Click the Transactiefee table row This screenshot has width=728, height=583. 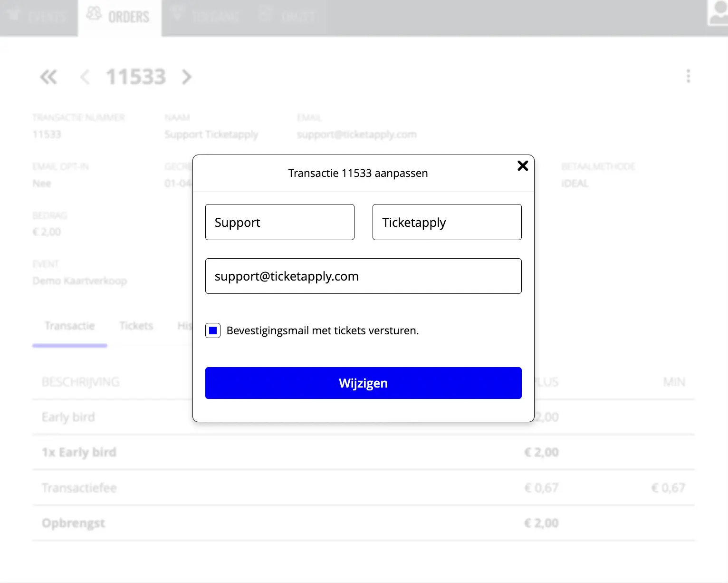79,488
